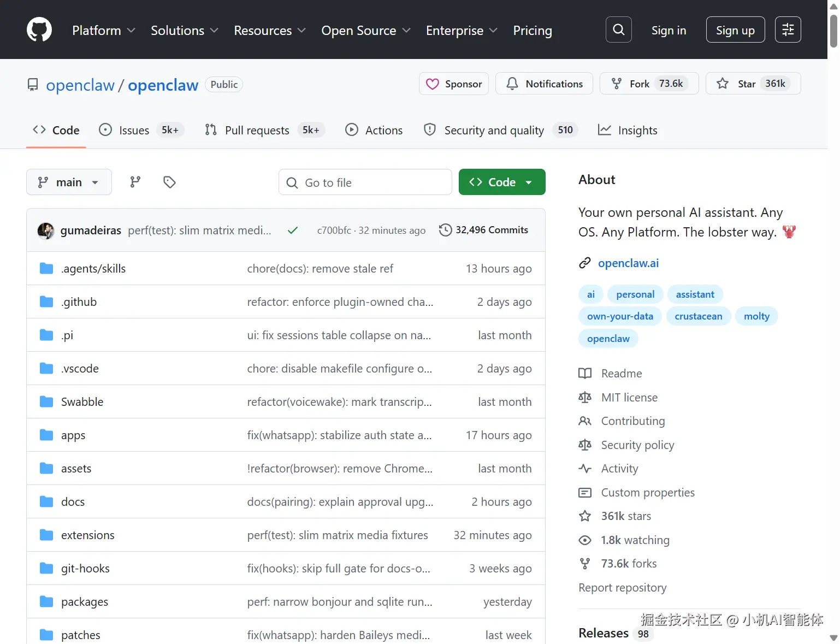Screen dimensions: 840x644
Task: Click the Fork icon in Fork button
Action: pos(617,84)
